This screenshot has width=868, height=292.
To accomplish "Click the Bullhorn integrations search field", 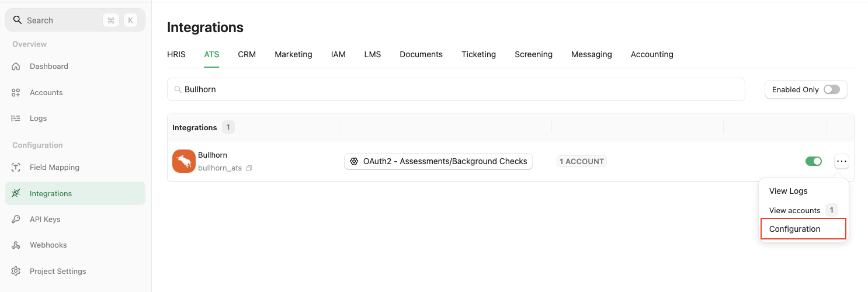I will (x=456, y=89).
